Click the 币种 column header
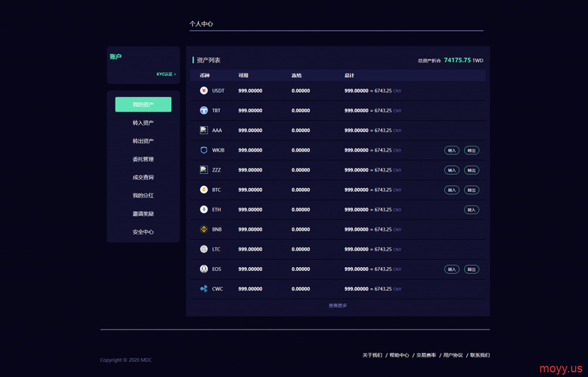 click(205, 75)
